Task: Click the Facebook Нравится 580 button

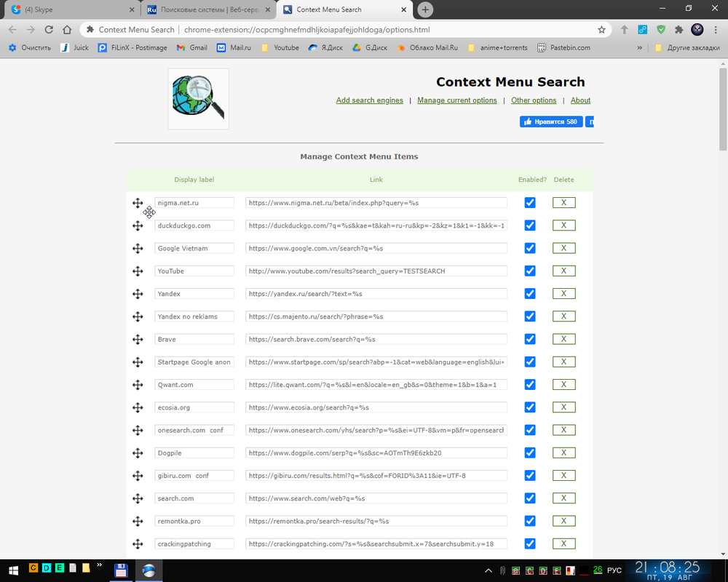Action: pyautogui.click(x=551, y=122)
